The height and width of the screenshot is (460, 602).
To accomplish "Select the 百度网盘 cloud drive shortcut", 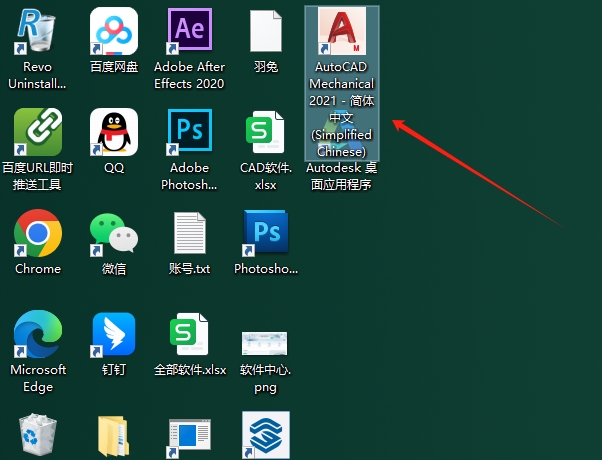I will [114, 31].
